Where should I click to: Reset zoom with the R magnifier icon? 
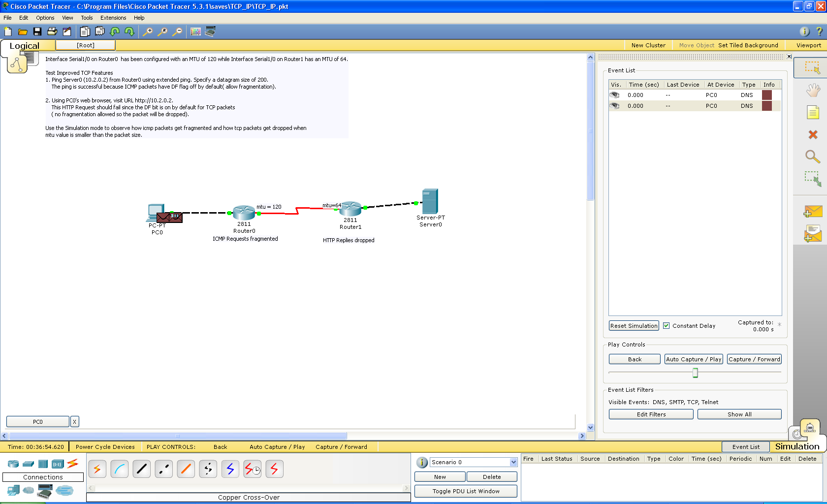pyautogui.click(x=162, y=31)
